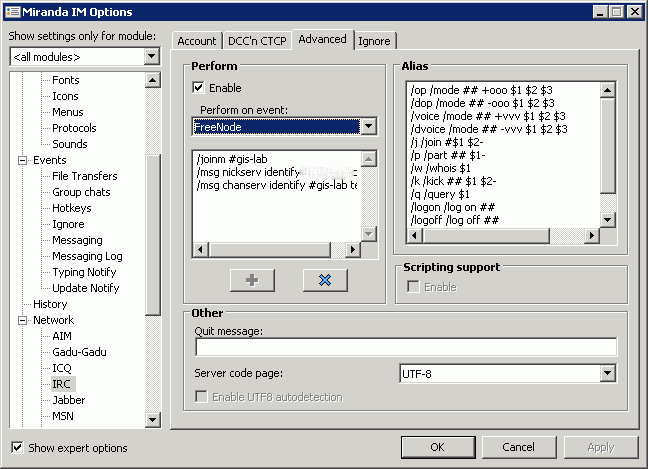Open the Perform on event FreeNode dropdown
The height and width of the screenshot is (469, 648).
pyautogui.click(x=369, y=126)
